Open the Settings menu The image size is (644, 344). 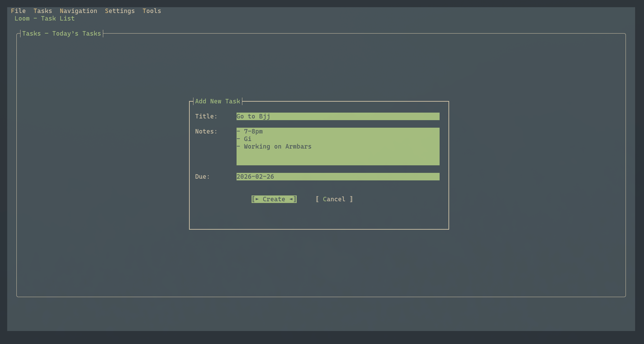point(119,11)
